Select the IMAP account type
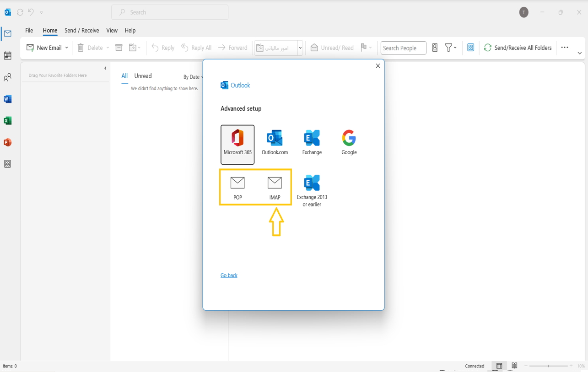This screenshot has height=372, width=588. [275, 188]
